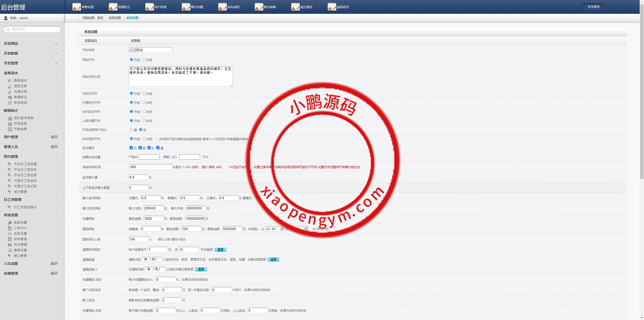Click the 等级设置 sidebar icon

tap(10, 250)
